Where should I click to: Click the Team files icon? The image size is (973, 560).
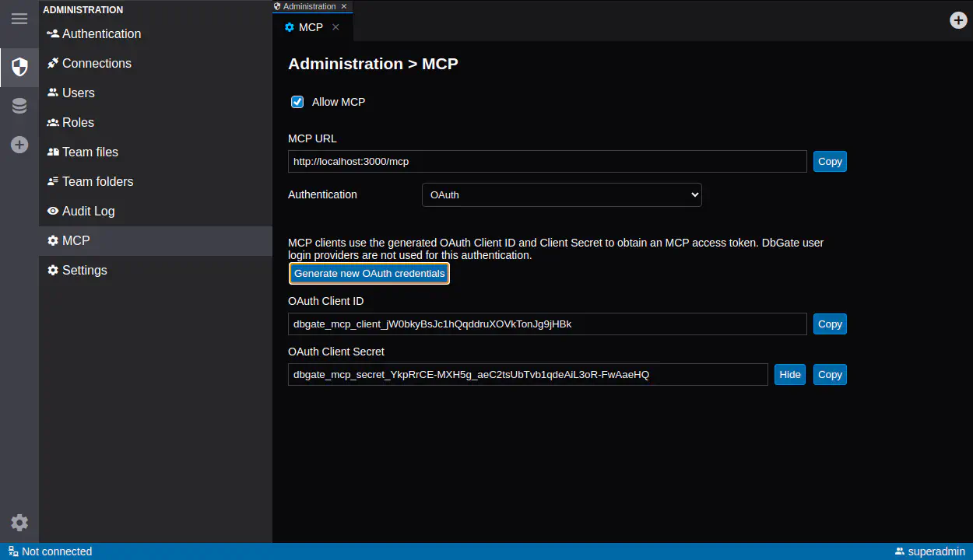click(x=53, y=152)
